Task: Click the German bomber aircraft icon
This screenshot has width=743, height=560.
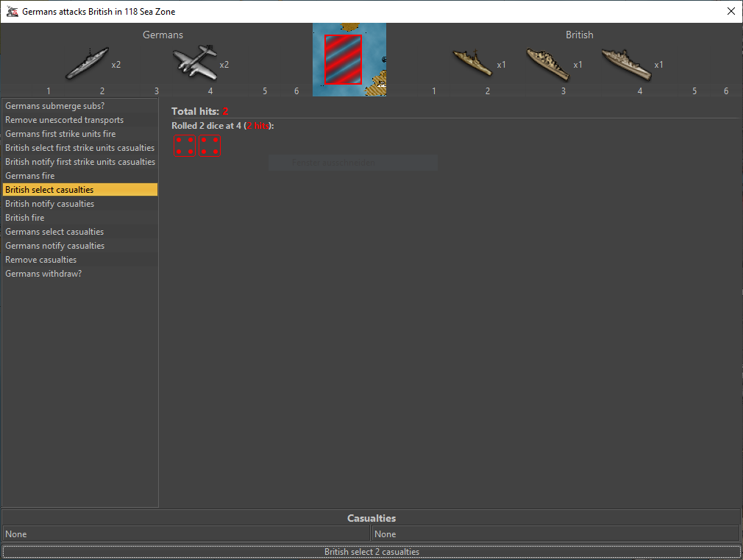Action: 194,63
